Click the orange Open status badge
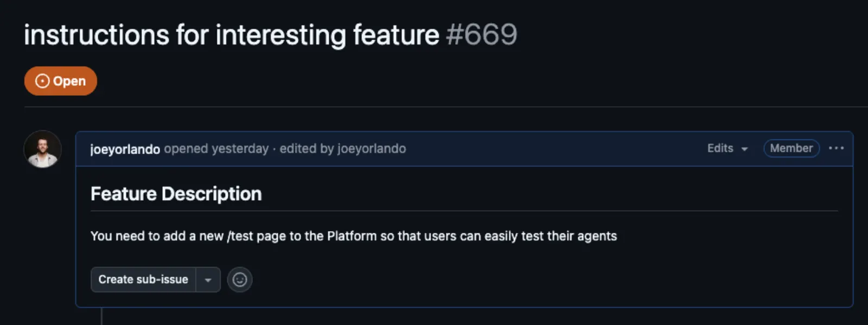This screenshot has width=868, height=325. point(60,81)
